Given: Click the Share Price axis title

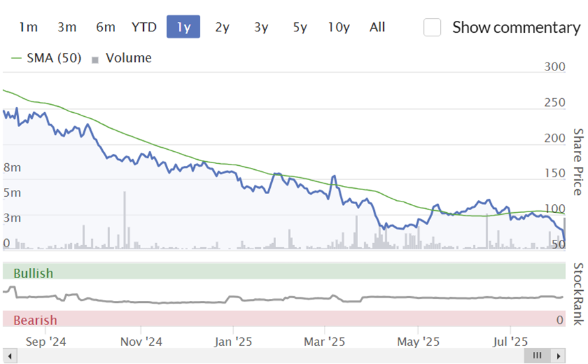Looking at the screenshot, I should point(578,162).
